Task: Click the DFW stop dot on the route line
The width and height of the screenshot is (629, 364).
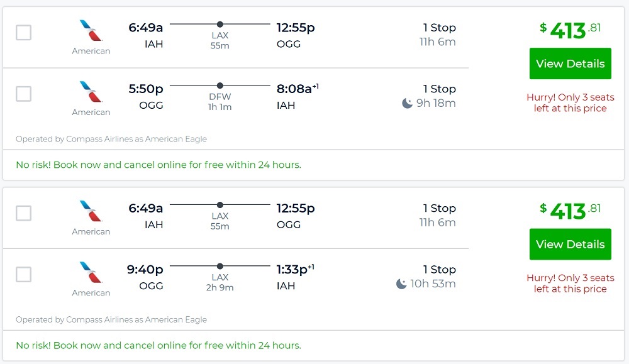Action: coord(220,85)
